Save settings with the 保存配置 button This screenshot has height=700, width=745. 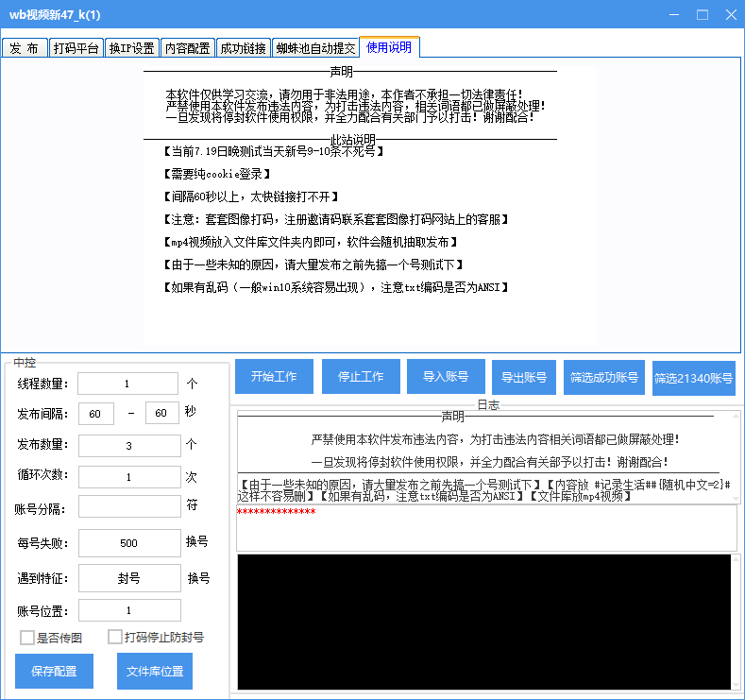coord(55,672)
